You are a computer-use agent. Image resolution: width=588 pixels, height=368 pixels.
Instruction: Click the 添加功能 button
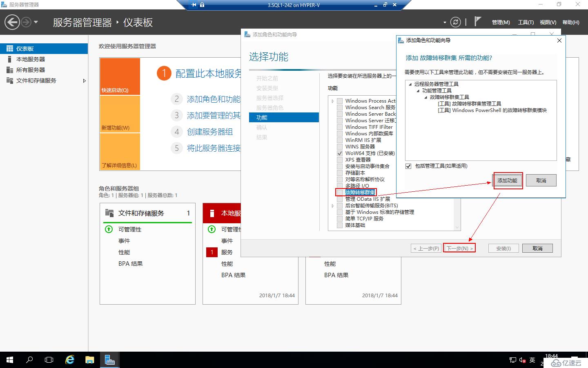click(x=507, y=180)
